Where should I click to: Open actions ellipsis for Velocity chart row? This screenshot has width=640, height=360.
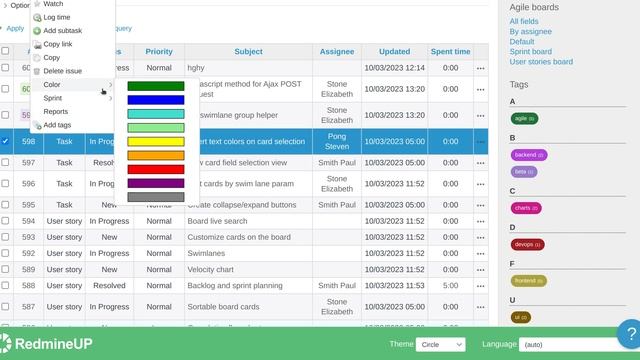point(480,270)
